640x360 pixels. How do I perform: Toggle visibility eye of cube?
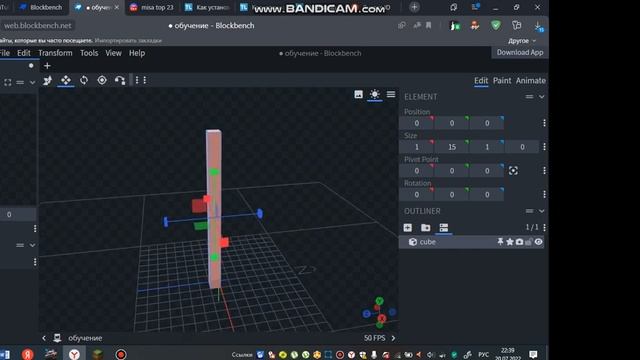[x=538, y=242]
